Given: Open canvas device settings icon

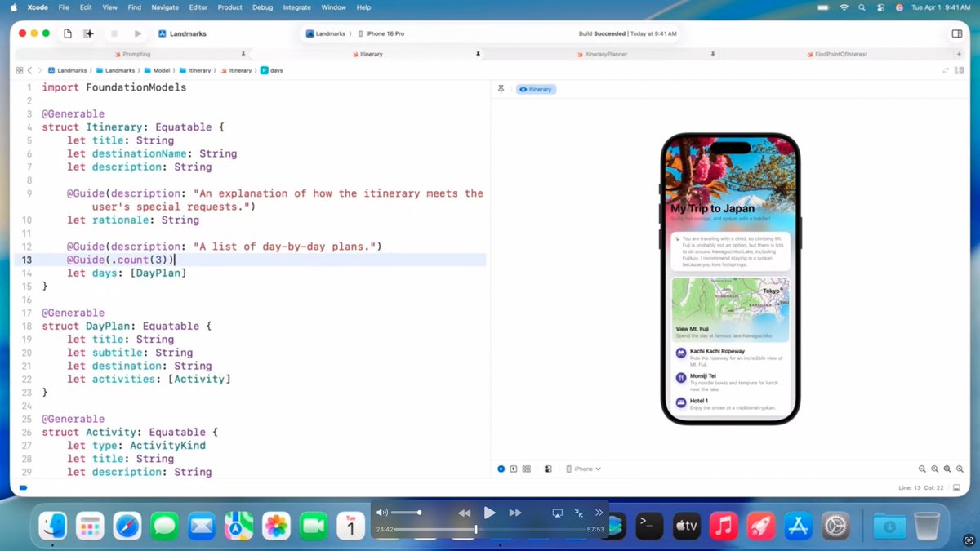Looking at the screenshot, I should (548, 469).
